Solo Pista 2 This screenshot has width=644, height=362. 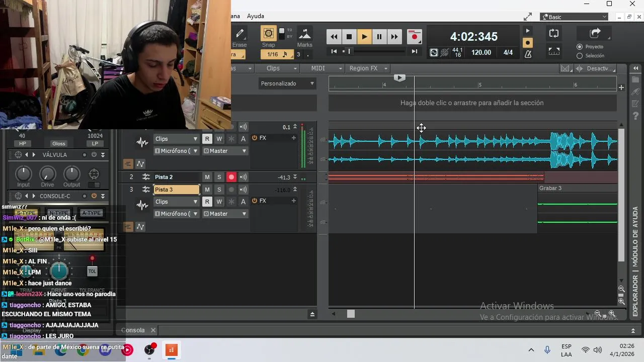click(x=219, y=177)
